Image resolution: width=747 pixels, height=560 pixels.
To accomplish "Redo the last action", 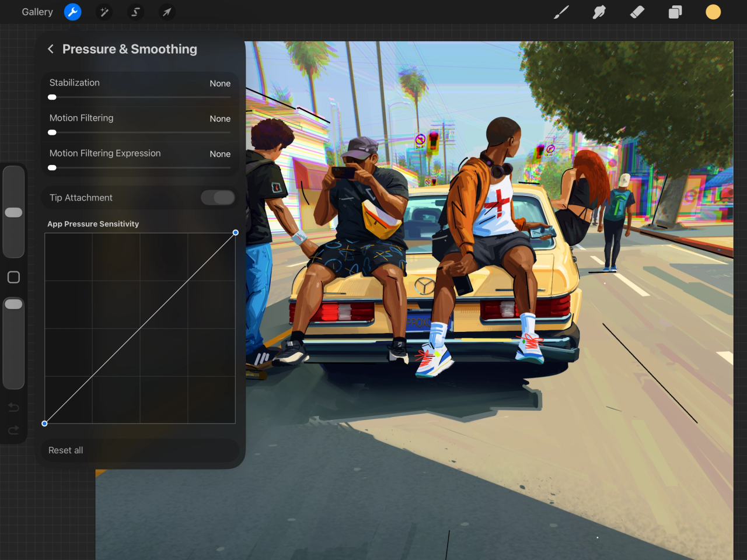I will (13, 430).
